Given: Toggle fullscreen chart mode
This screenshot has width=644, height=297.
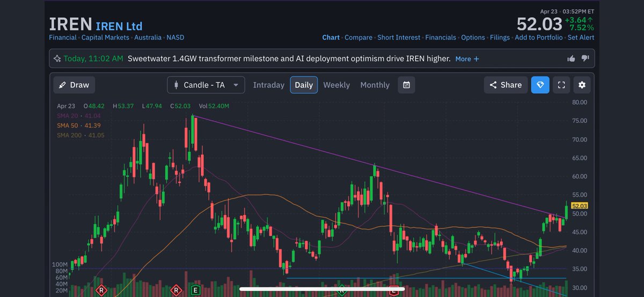Looking at the screenshot, I should click(x=561, y=85).
